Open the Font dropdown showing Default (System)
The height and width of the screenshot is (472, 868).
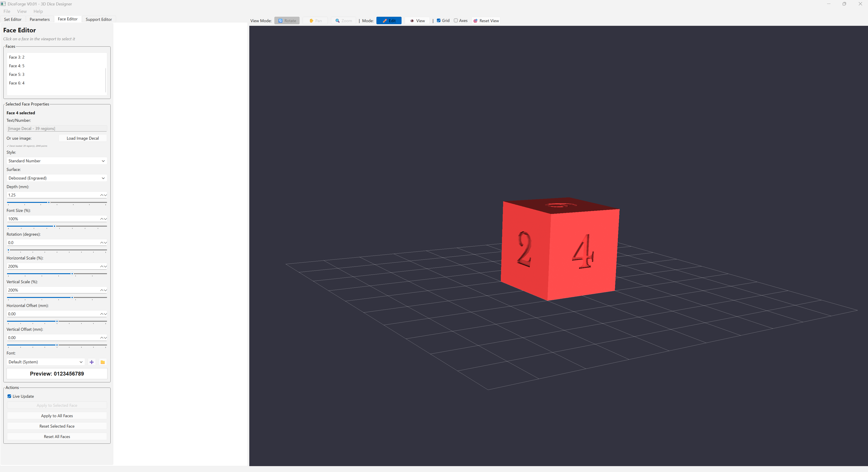click(x=45, y=362)
